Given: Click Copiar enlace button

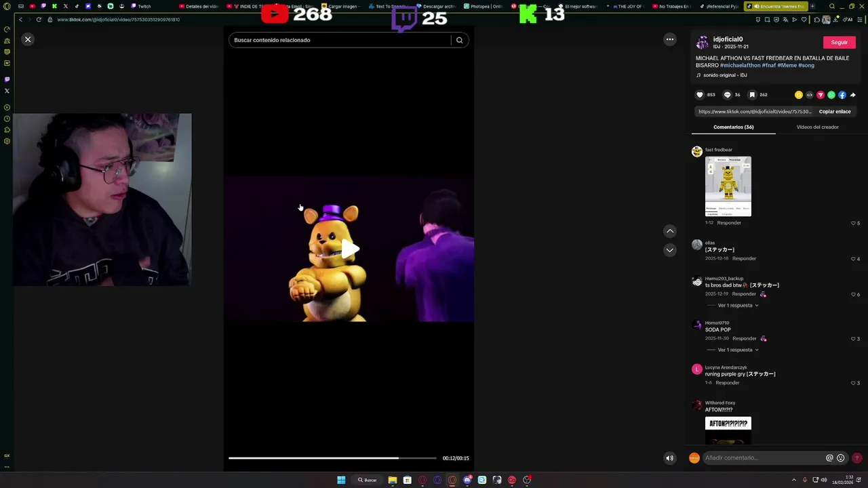Looking at the screenshot, I should tap(835, 111).
